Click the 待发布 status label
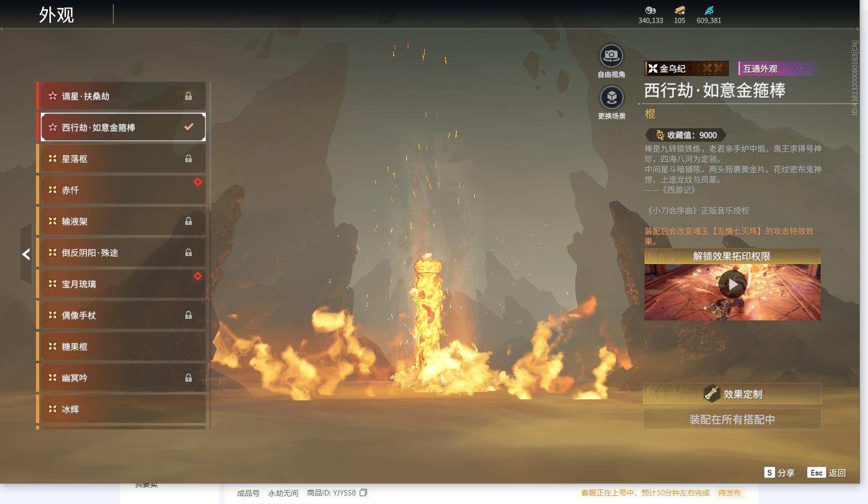Image resolution: width=868 pixels, height=504 pixels. coord(729,493)
